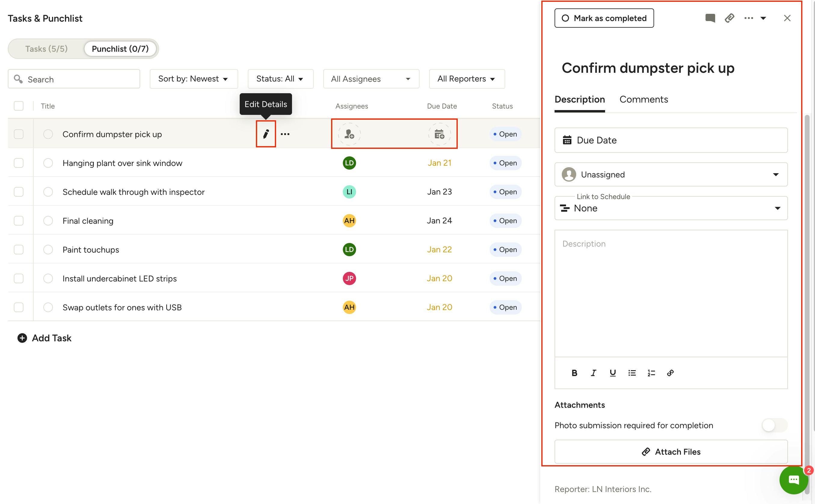Screen dimensions: 815x504
Task: Click the detail panel vertical scrollbar
Action: coord(807,304)
